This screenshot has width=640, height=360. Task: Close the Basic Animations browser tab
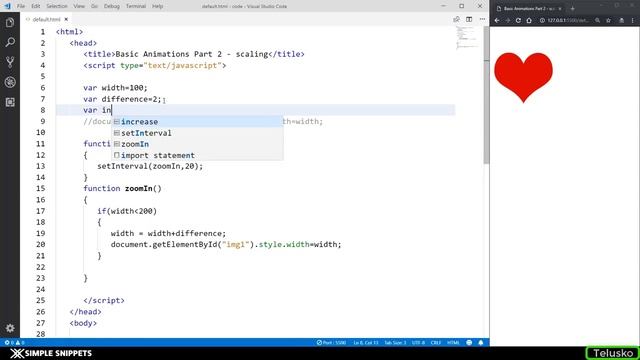[x=560, y=9]
